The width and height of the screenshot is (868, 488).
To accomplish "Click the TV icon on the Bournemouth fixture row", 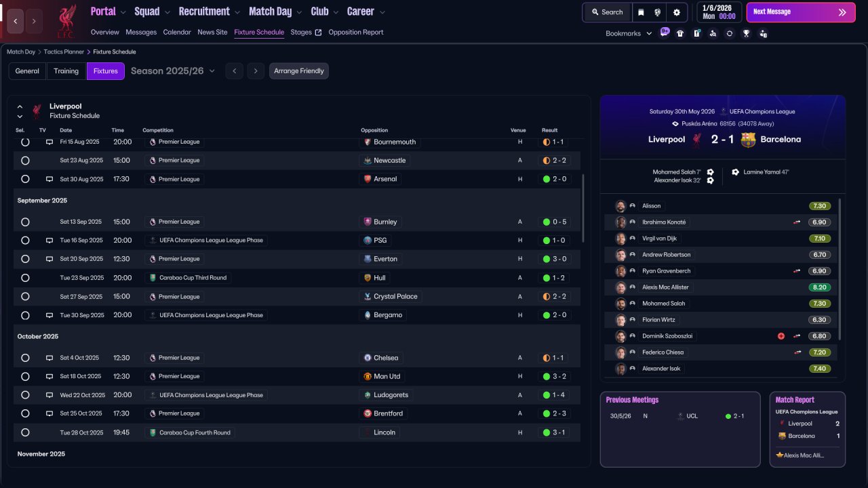I will point(49,142).
